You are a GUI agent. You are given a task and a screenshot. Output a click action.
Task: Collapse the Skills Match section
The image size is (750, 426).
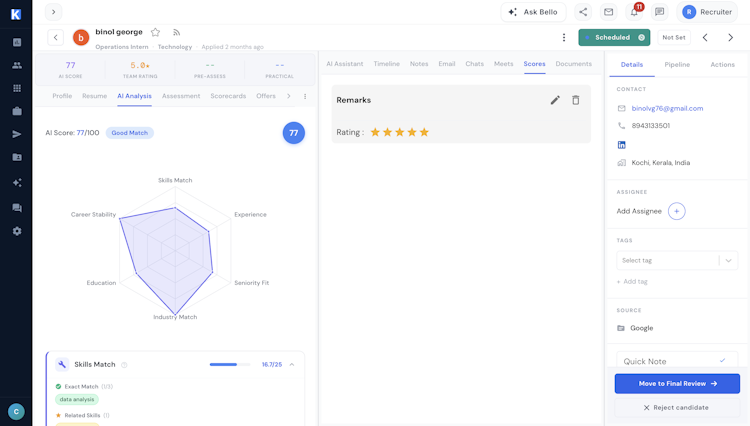pyautogui.click(x=292, y=365)
